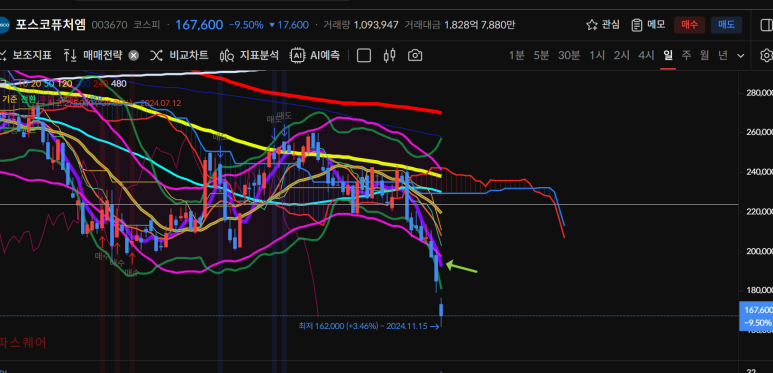The width and height of the screenshot is (773, 373).
Task: Toggle the side panel icon
Action: [x=767, y=25]
